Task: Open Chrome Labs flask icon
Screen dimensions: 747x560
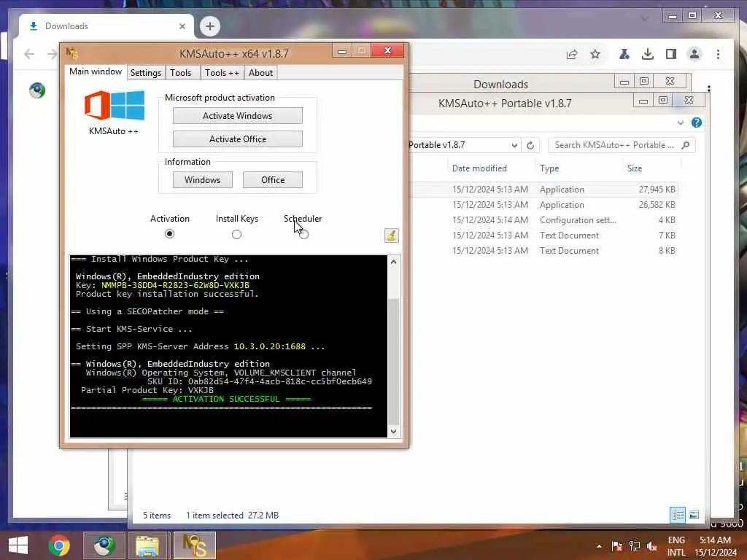Action: coord(624,54)
